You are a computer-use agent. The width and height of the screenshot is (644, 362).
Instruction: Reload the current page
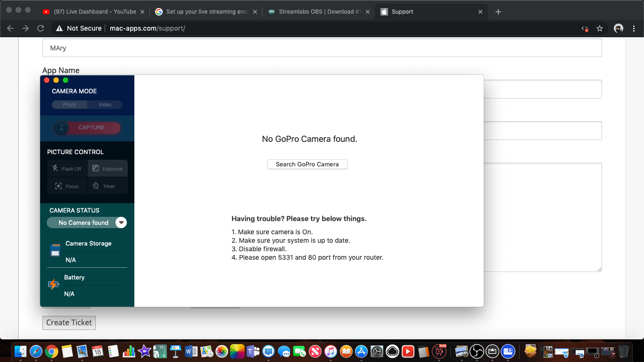coord(41,28)
